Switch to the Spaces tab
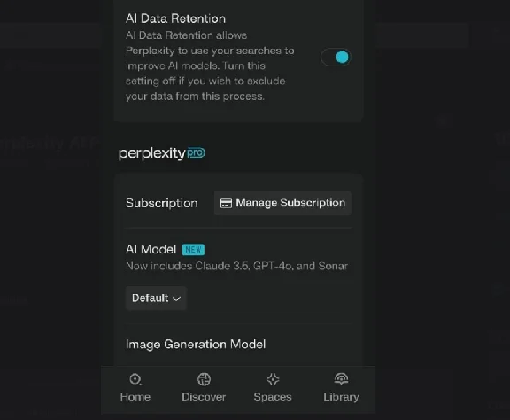This screenshot has height=420, width=510. click(x=273, y=388)
